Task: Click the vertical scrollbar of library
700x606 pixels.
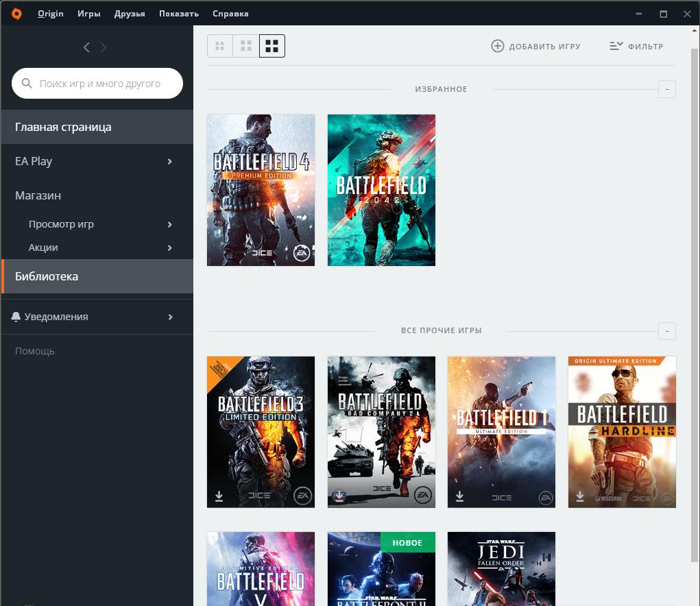Action: tap(695, 304)
